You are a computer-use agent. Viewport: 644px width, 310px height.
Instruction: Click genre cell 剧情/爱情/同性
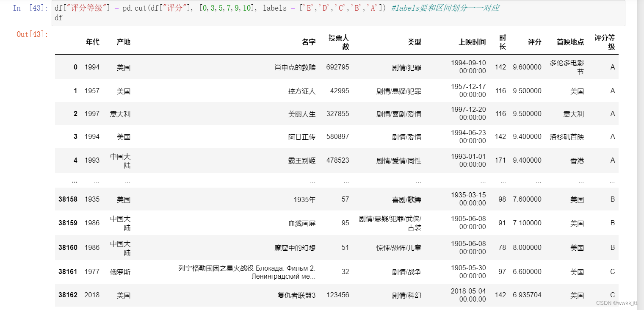pyautogui.click(x=399, y=161)
